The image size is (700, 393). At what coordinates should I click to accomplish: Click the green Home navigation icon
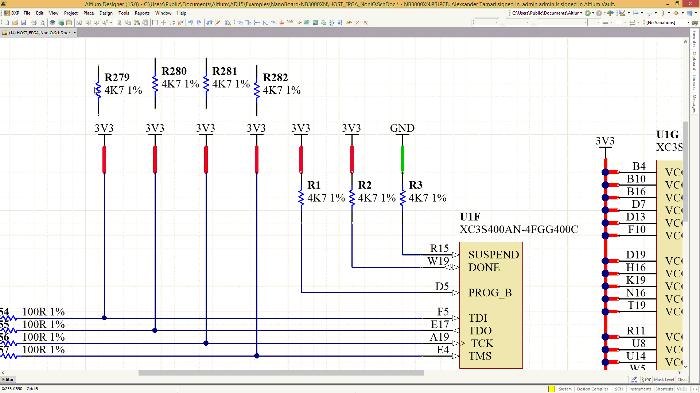[x=609, y=13]
